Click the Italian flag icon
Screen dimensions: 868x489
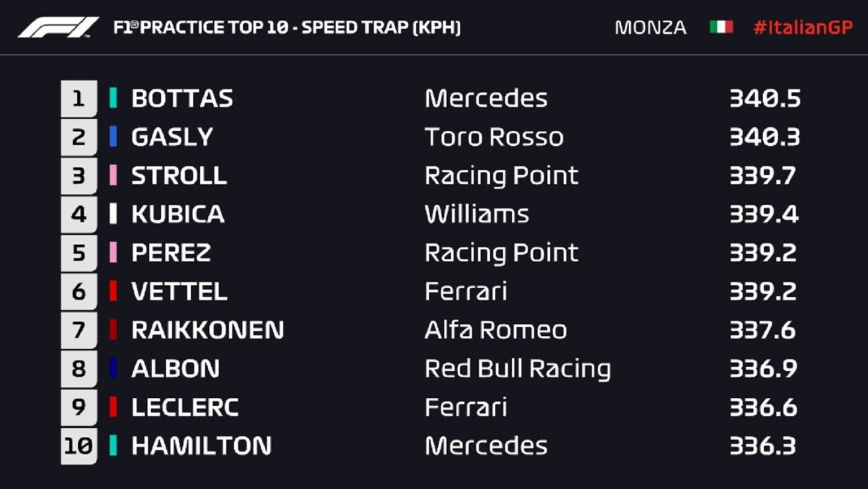pos(722,27)
